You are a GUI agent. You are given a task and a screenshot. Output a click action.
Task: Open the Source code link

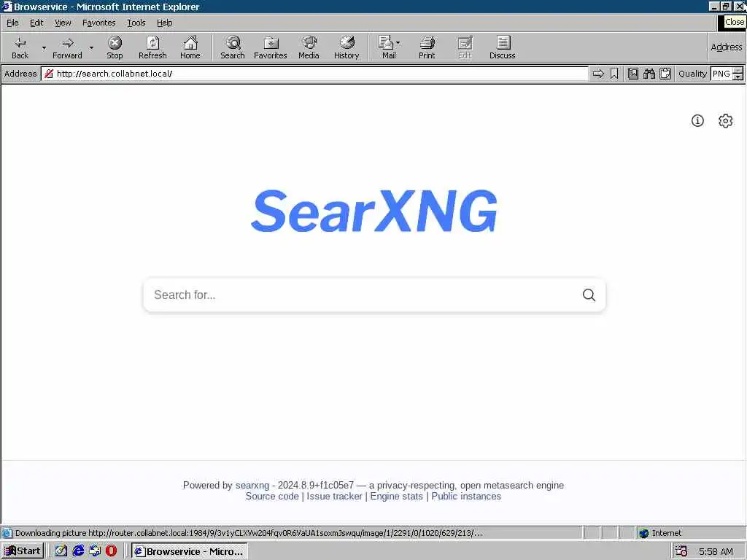(272, 496)
